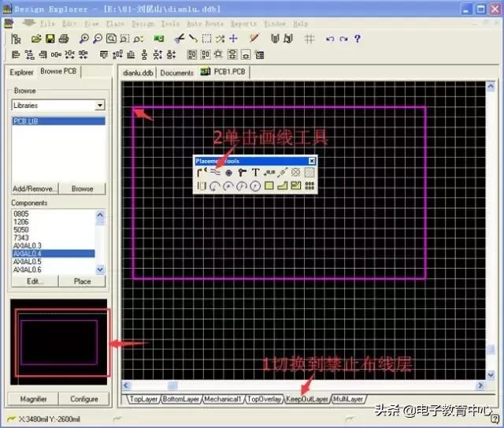Click the place line tool icon

pos(214,172)
